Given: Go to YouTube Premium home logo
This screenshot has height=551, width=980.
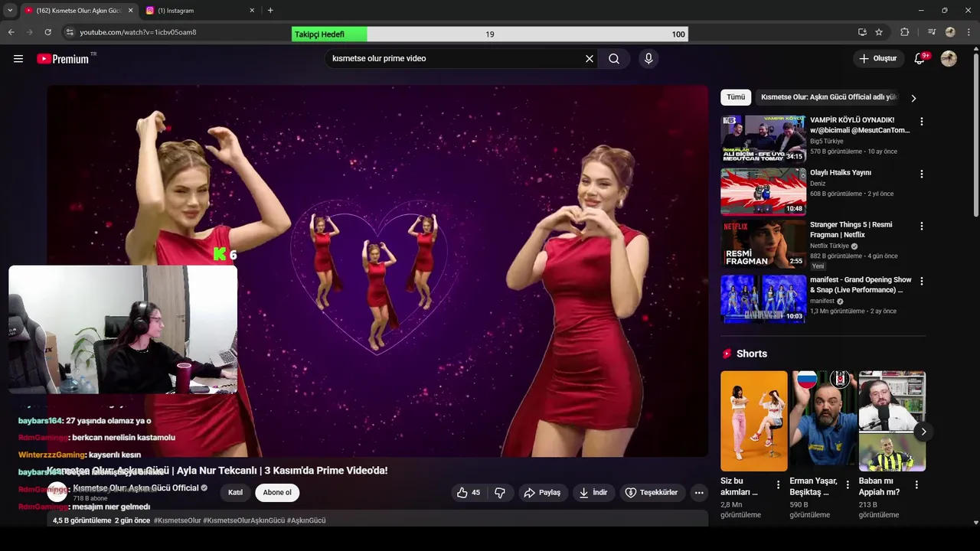Looking at the screenshot, I should (x=63, y=58).
